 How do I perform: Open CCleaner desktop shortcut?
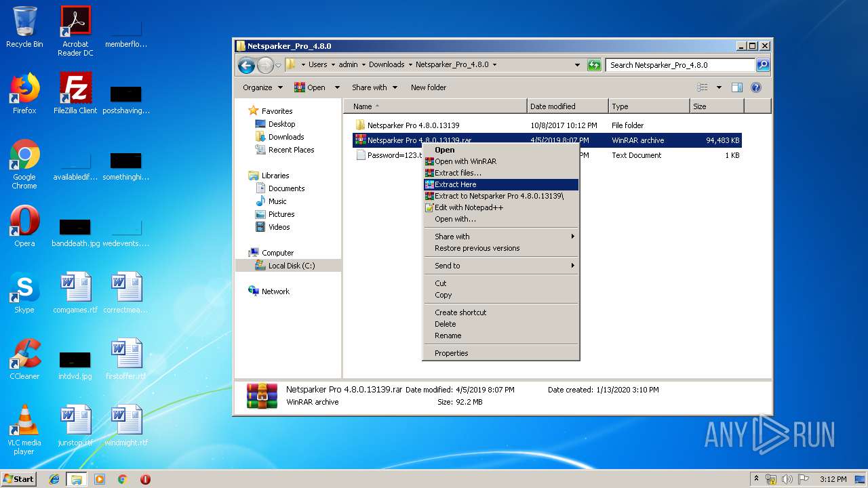click(x=24, y=359)
